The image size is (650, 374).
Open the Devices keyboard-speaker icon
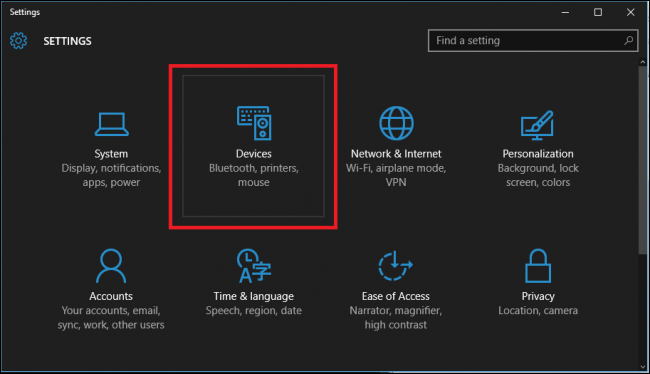254,123
